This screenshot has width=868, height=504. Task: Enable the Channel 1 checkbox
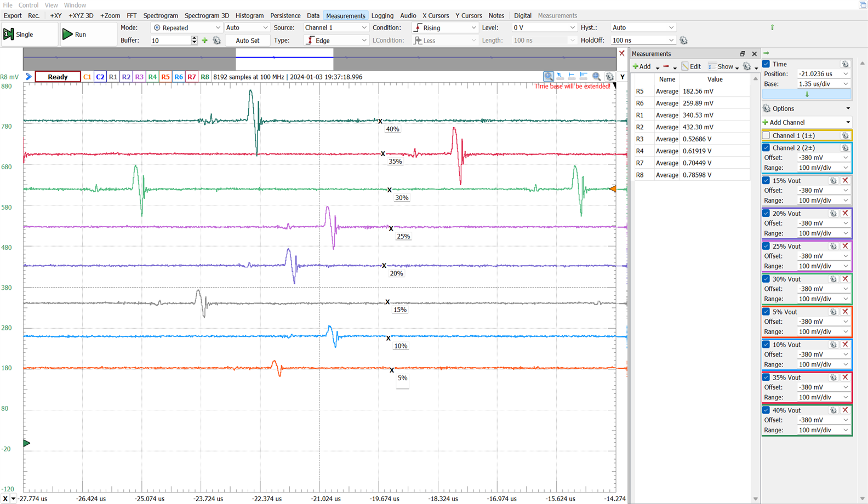[x=766, y=135]
